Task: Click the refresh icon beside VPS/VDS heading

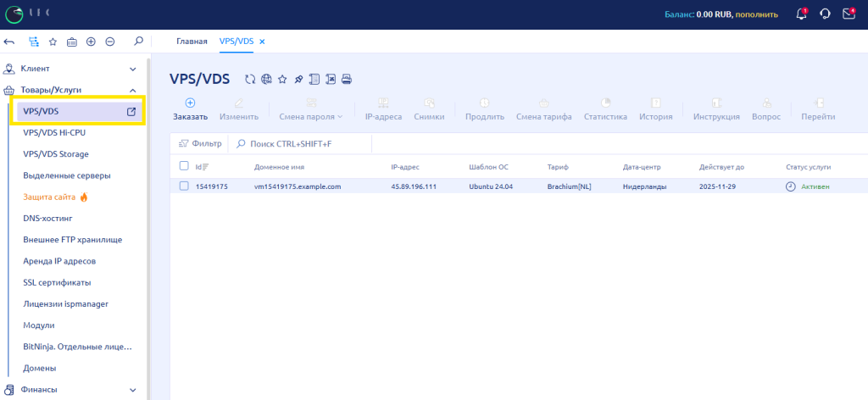Action: coord(250,80)
